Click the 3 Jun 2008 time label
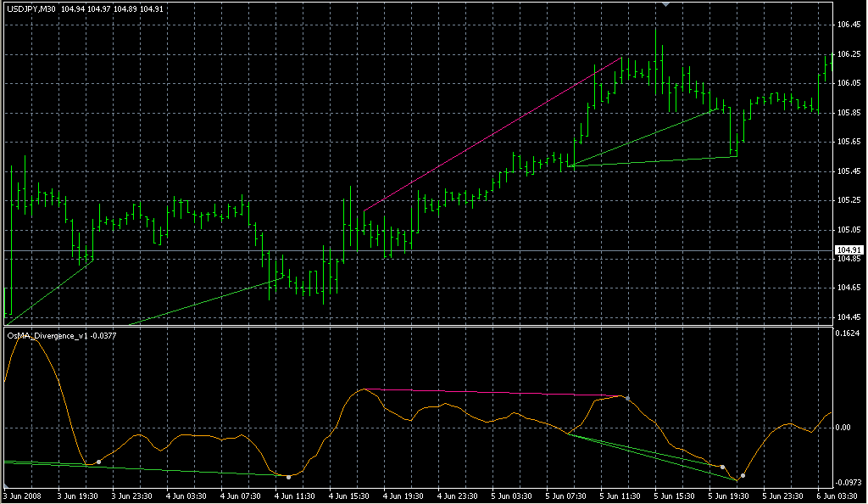 [23, 496]
